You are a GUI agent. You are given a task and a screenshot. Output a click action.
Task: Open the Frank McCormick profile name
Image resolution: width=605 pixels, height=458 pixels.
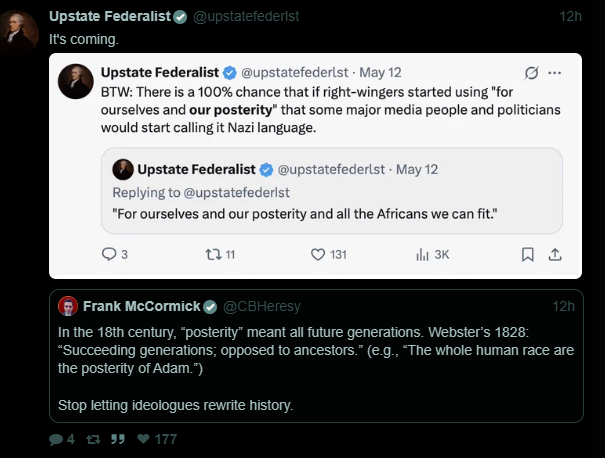(142, 306)
